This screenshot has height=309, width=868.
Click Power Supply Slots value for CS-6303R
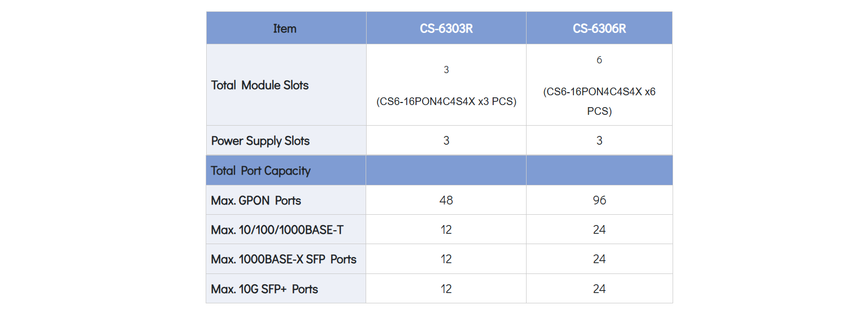[x=446, y=141]
